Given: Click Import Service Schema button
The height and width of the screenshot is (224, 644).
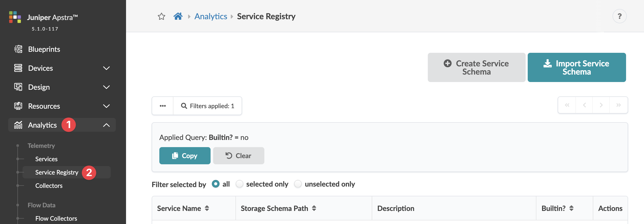Looking at the screenshot, I should click(577, 67).
